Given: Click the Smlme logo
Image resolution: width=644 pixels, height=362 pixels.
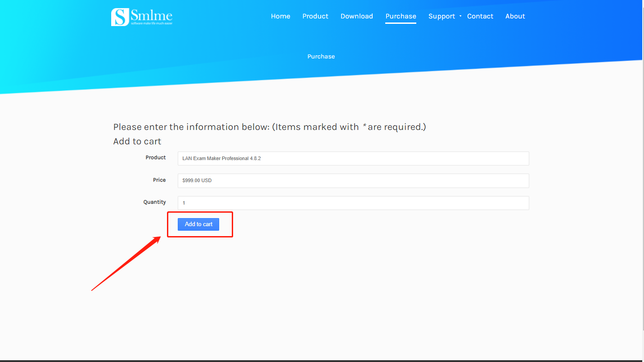Looking at the screenshot, I should pyautogui.click(x=142, y=17).
